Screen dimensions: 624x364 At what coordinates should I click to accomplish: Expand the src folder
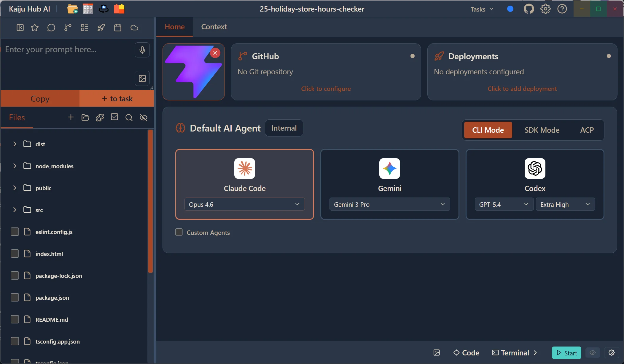click(x=15, y=210)
